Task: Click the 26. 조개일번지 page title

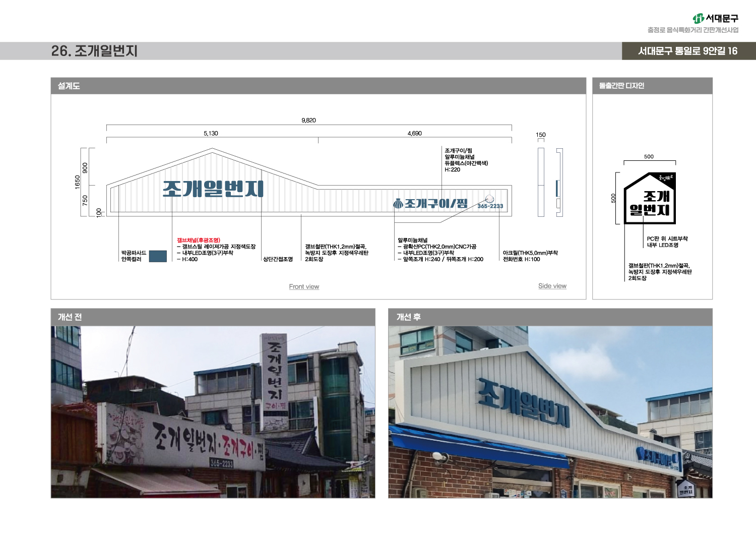Action: [94, 51]
